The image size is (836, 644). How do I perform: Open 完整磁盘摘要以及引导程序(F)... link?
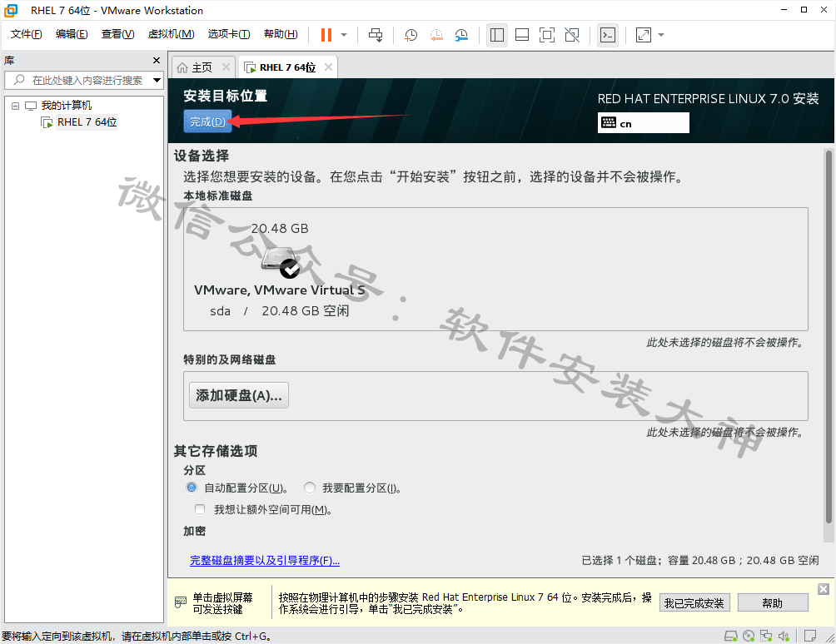click(265, 560)
